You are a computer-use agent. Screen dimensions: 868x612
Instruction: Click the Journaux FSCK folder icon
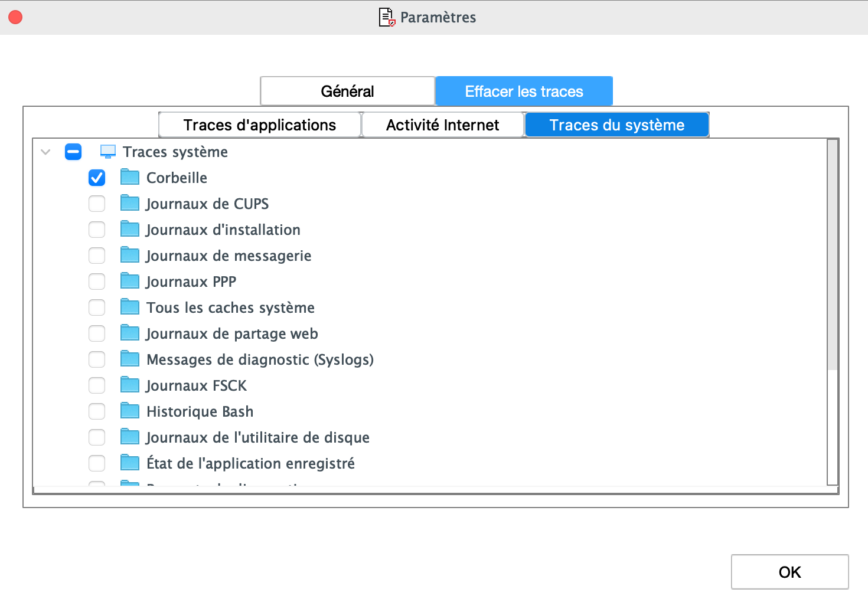point(130,385)
